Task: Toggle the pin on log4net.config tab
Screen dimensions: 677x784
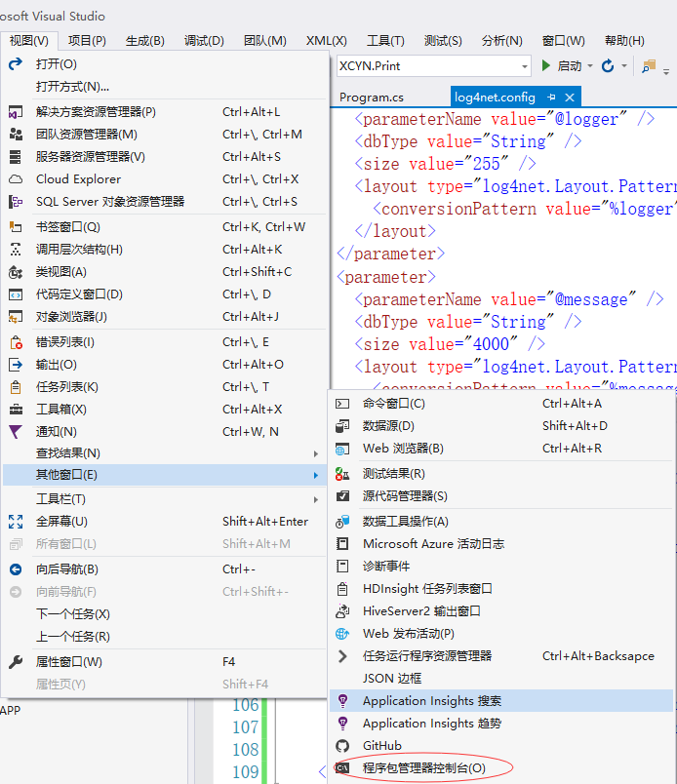Action: [551, 97]
